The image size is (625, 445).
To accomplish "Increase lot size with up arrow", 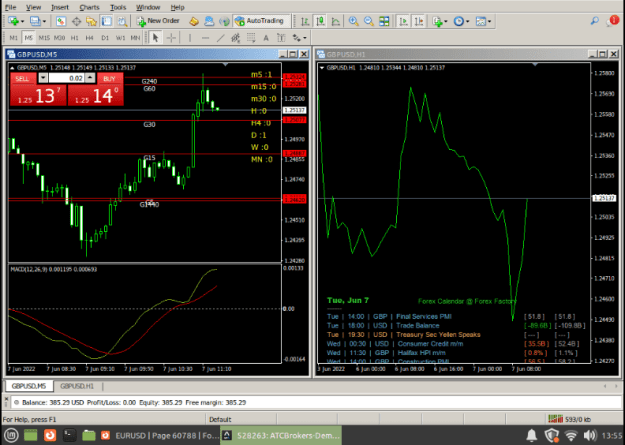I will (90, 78).
